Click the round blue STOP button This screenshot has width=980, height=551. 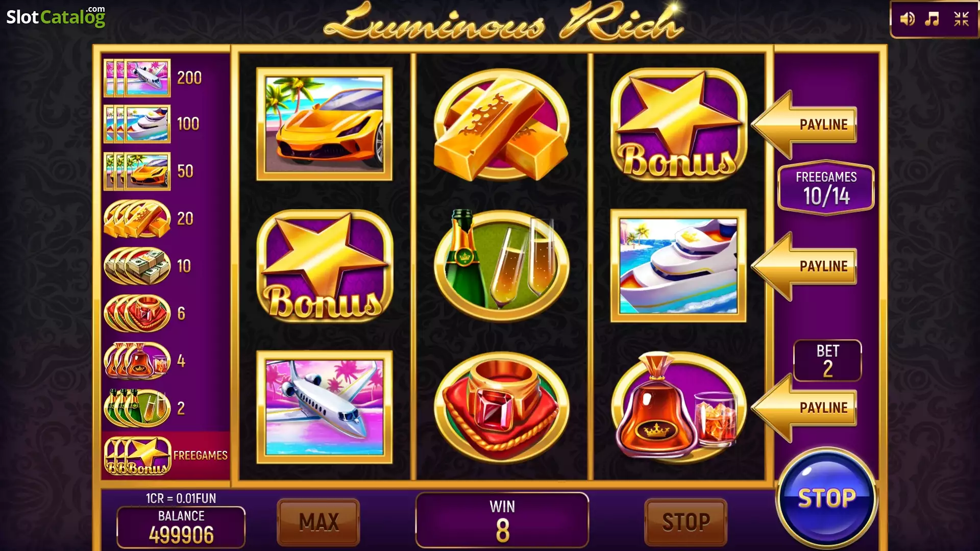click(x=826, y=498)
